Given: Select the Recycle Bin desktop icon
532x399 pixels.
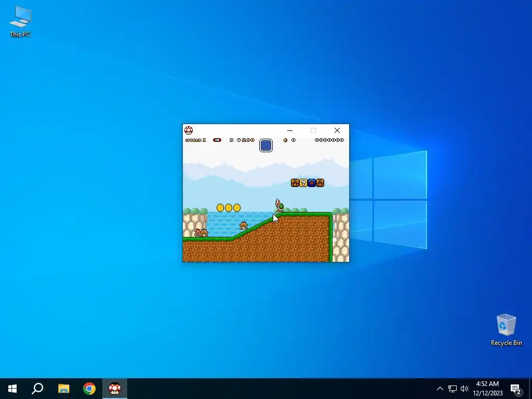Looking at the screenshot, I should click(506, 330).
